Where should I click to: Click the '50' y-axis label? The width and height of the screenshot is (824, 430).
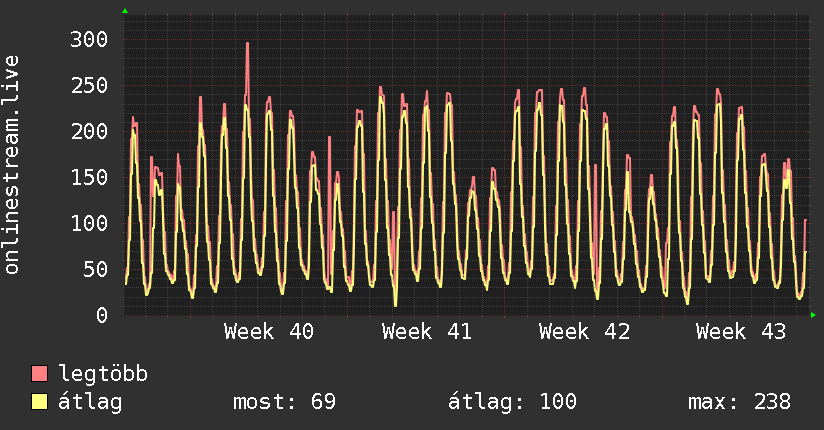(96, 270)
